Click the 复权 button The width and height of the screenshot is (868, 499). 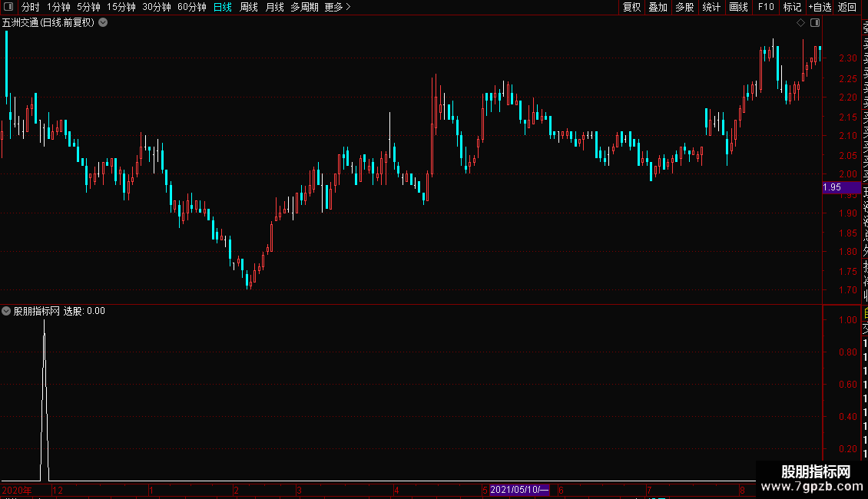click(631, 7)
